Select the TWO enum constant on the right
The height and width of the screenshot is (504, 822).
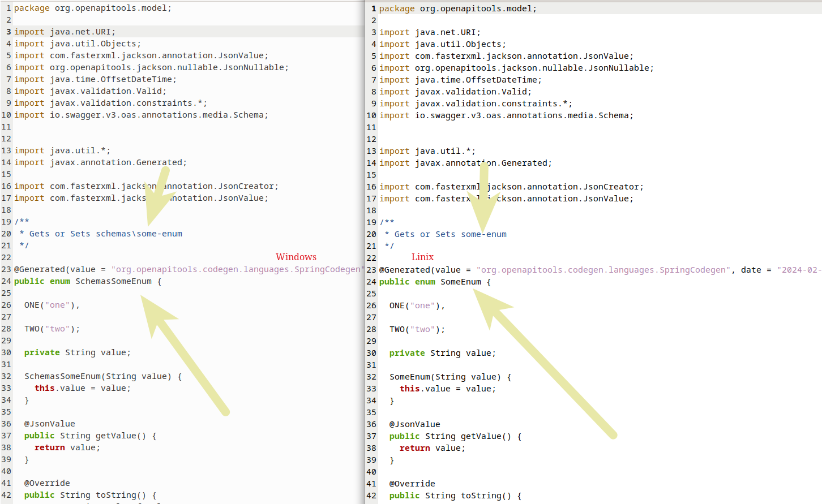(x=397, y=329)
